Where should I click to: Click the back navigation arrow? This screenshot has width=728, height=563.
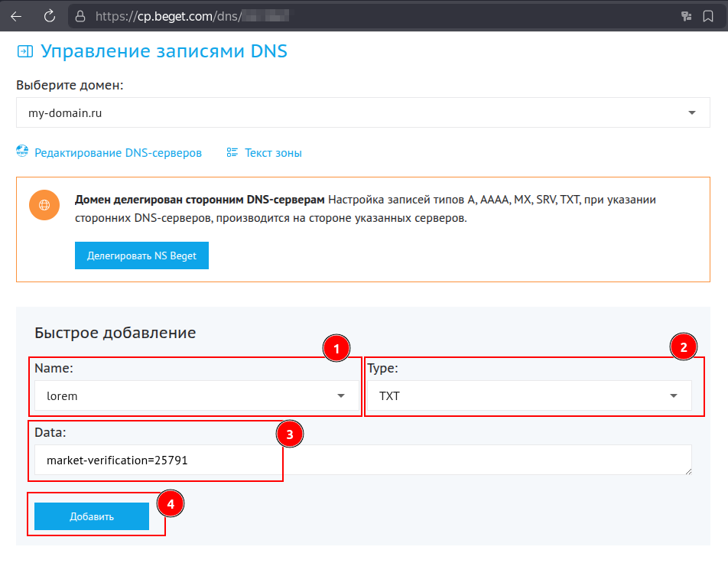click(15, 15)
